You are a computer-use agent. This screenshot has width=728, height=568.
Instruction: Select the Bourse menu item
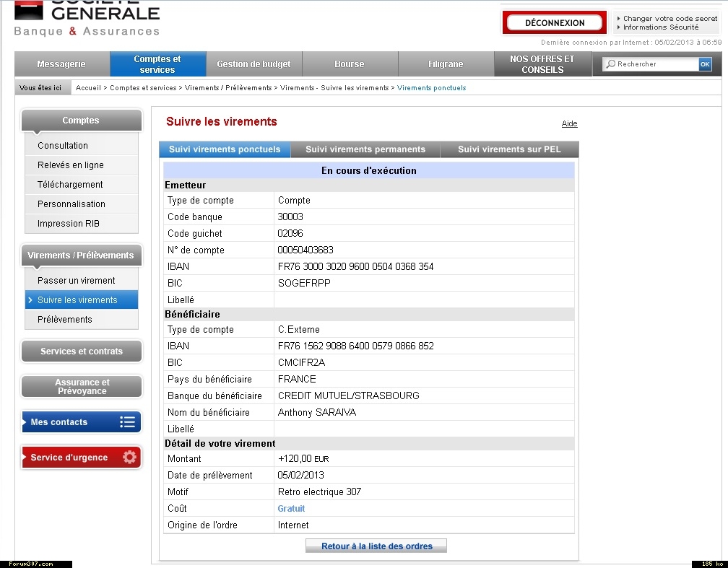point(350,64)
